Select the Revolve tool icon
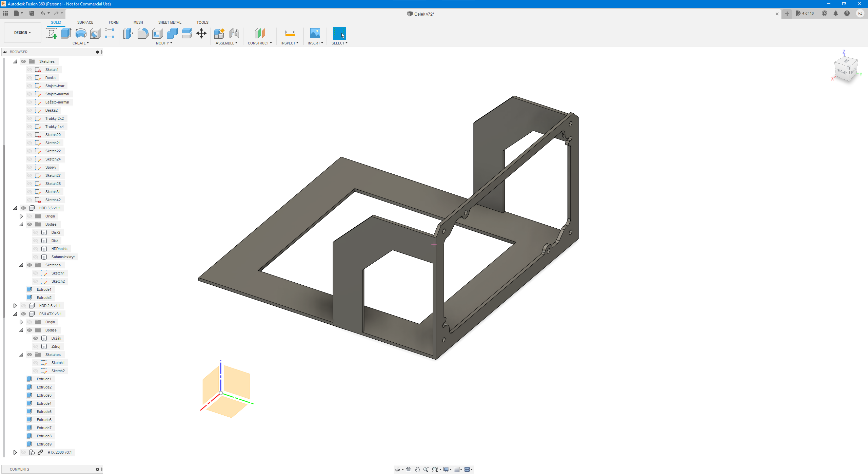 pos(81,33)
